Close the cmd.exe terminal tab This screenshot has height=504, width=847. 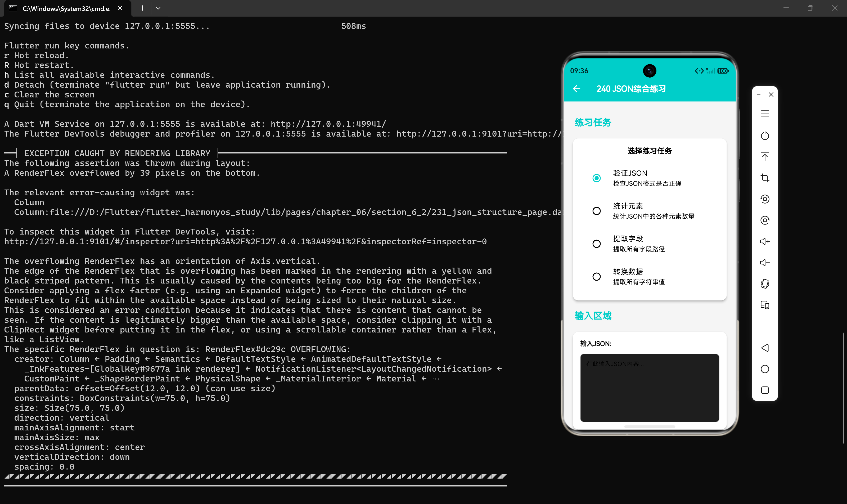pos(120,8)
